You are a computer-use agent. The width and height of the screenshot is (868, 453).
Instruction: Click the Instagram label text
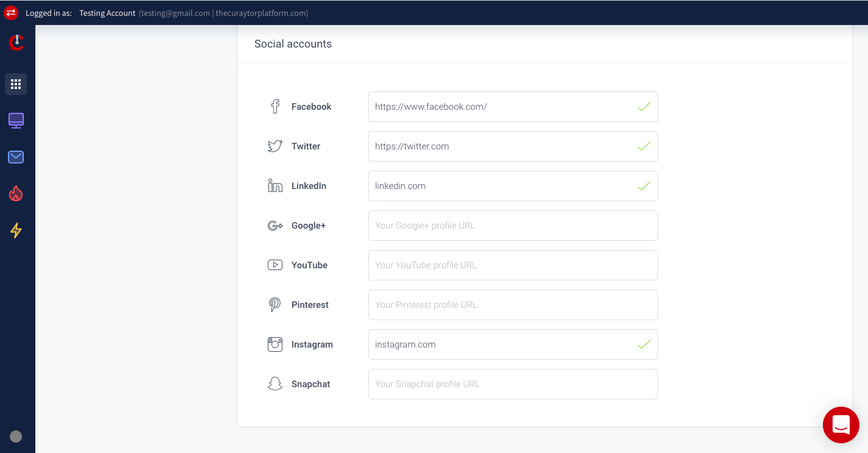coord(312,344)
